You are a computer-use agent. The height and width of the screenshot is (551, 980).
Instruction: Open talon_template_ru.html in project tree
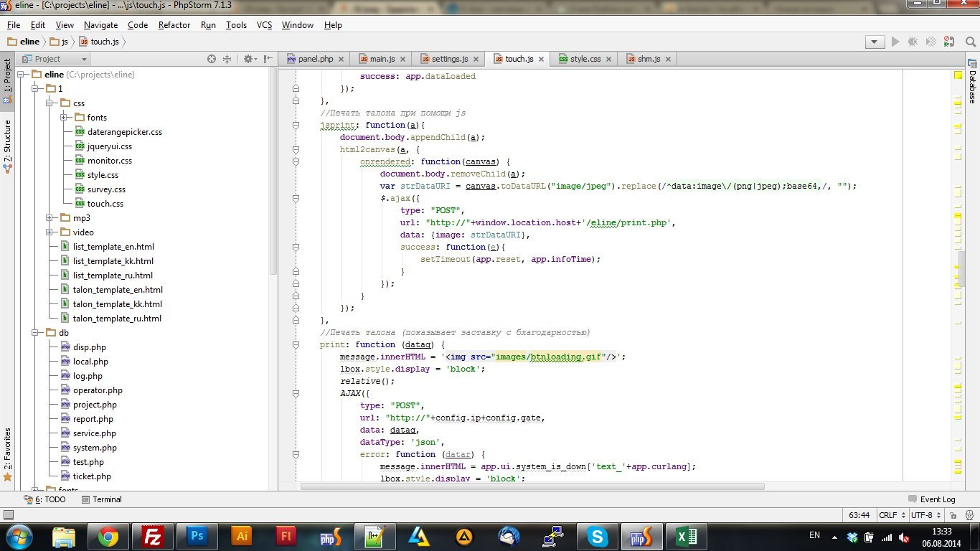(117, 319)
